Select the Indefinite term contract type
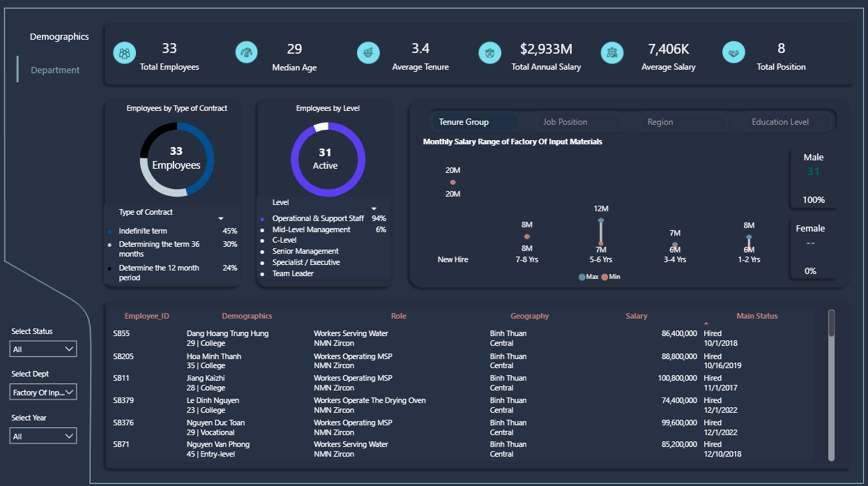868x486 pixels. pos(143,231)
